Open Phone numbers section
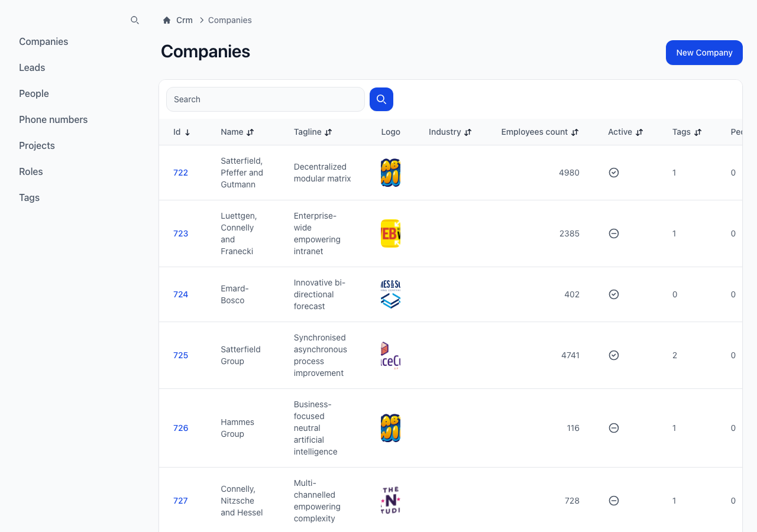Viewport: 757px width, 532px height. point(53,119)
